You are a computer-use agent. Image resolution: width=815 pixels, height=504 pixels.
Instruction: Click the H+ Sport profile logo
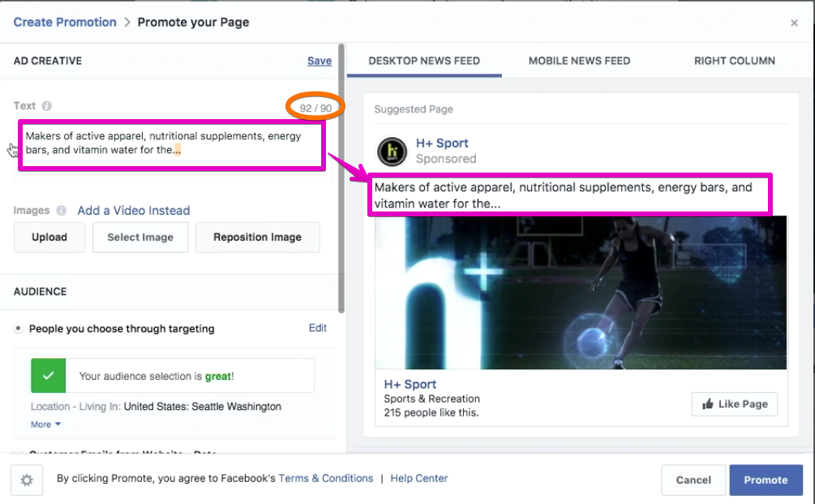[x=392, y=152]
